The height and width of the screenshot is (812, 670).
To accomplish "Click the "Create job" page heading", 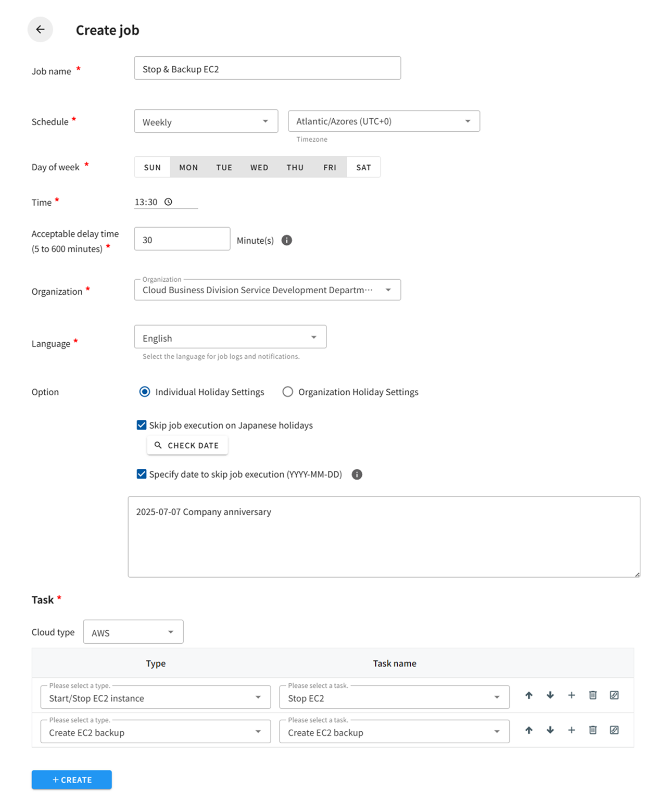I will [x=108, y=30].
